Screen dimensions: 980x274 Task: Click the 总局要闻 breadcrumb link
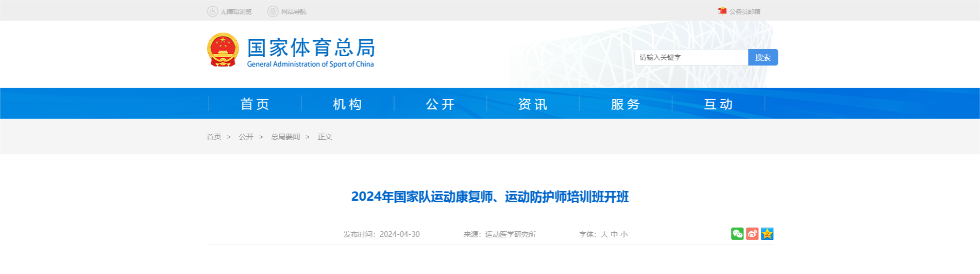pos(285,137)
